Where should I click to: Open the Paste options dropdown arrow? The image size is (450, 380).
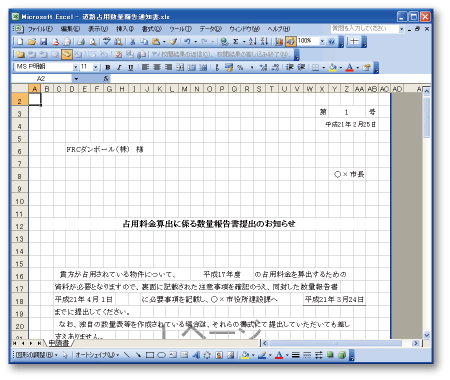[x=164, y=42]
